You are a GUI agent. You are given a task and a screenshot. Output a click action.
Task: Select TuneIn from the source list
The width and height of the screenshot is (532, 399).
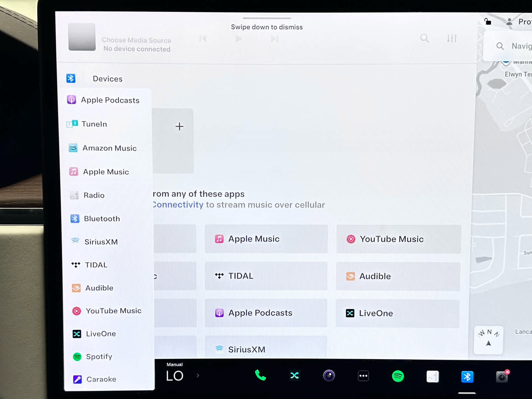[x=94, y=124]
